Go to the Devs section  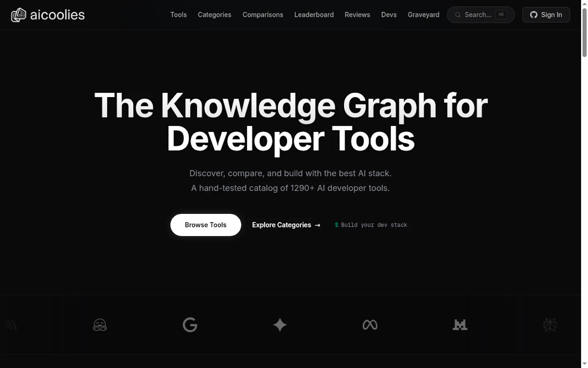point(389,15)
